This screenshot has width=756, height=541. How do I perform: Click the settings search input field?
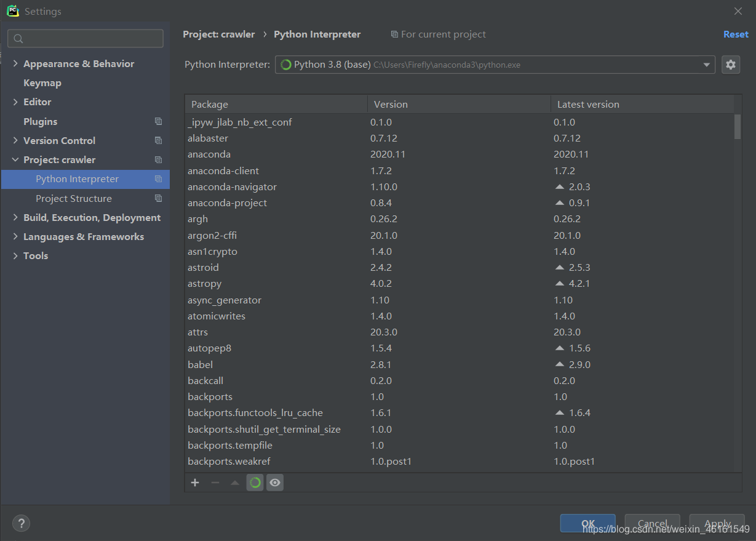86,39
